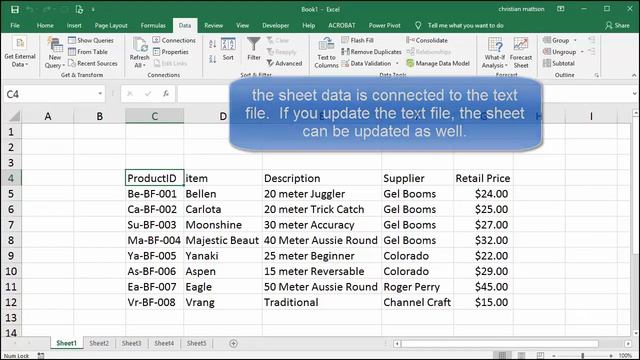The height and width of the screenshot is (360, 640).
Task: Switch to Sheet5 tab
Action: click(197, 343)
